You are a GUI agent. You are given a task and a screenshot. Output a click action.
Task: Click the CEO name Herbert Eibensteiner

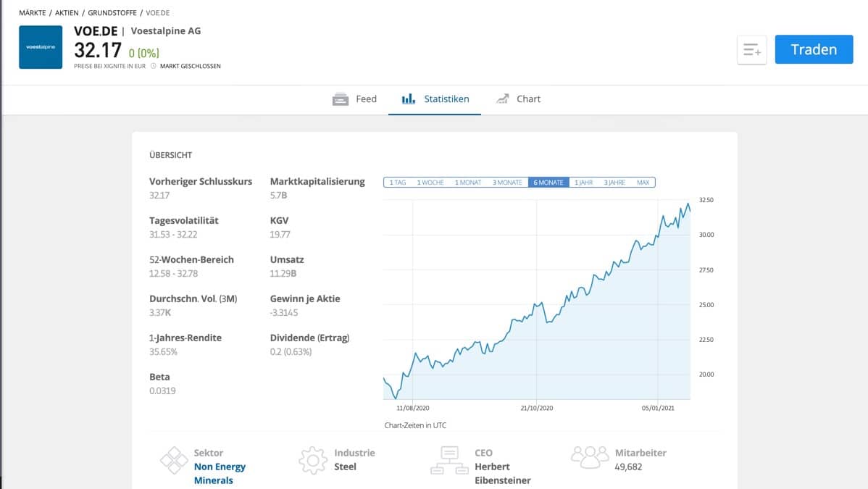coord(503,474)
